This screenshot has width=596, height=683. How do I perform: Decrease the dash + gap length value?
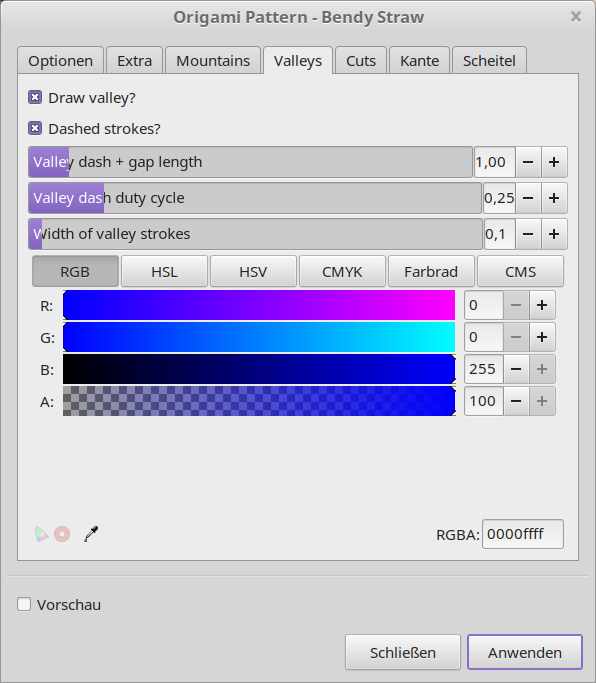[528, 162]
